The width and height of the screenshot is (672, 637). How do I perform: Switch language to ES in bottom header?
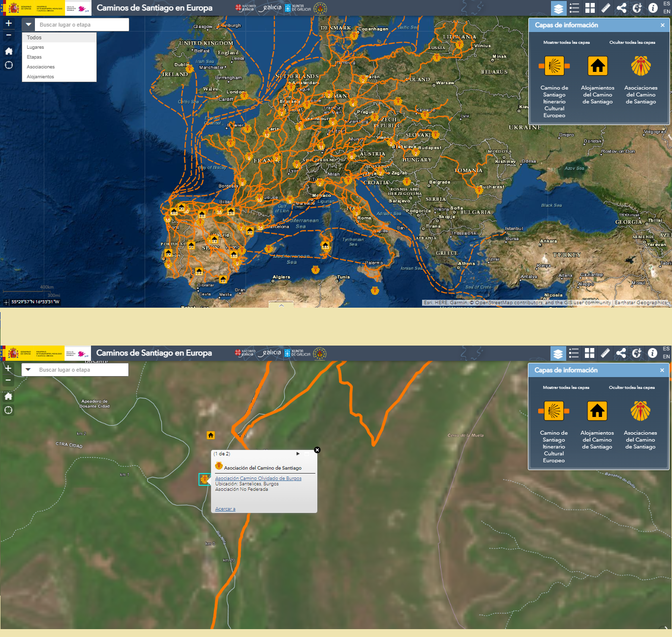(x=666, y=349)
